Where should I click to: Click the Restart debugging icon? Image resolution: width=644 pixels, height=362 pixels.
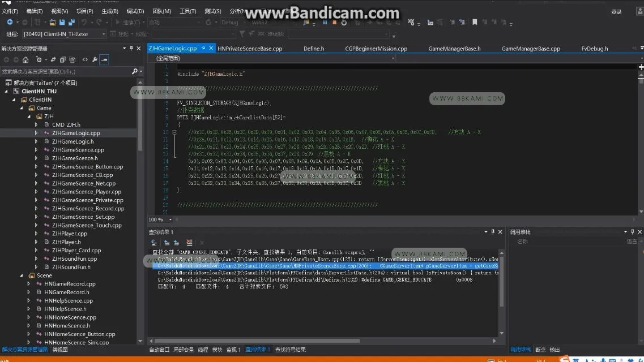(x=344, y=23)
